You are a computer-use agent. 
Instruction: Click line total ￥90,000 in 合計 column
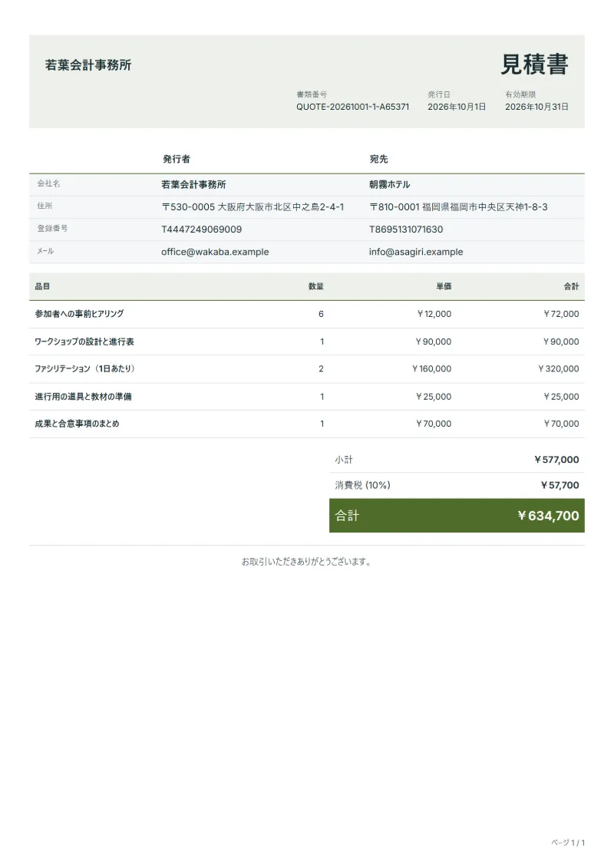(561, 342)
